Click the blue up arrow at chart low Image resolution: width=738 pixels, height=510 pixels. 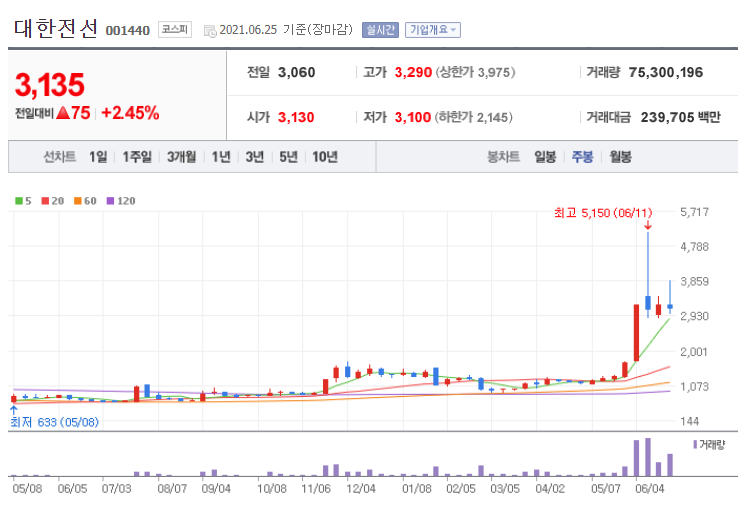pyautogui.click(x=14, y=410)
